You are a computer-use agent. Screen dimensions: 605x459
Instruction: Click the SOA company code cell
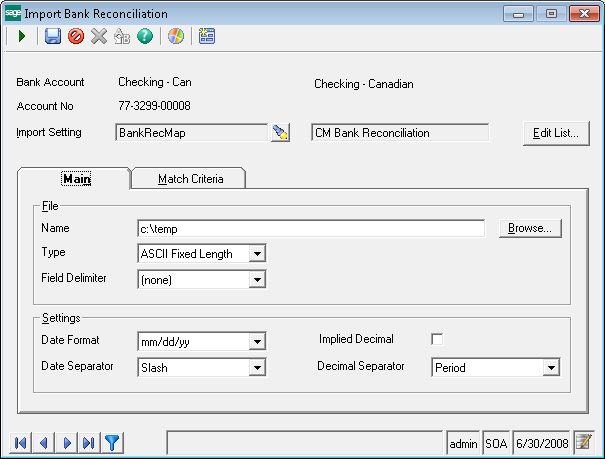click(x=496, y=444)
